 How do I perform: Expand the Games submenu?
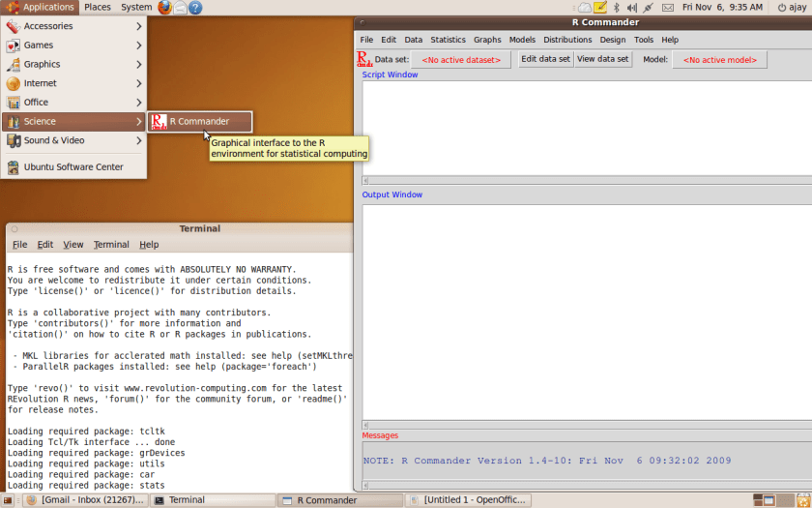(73, 45)
